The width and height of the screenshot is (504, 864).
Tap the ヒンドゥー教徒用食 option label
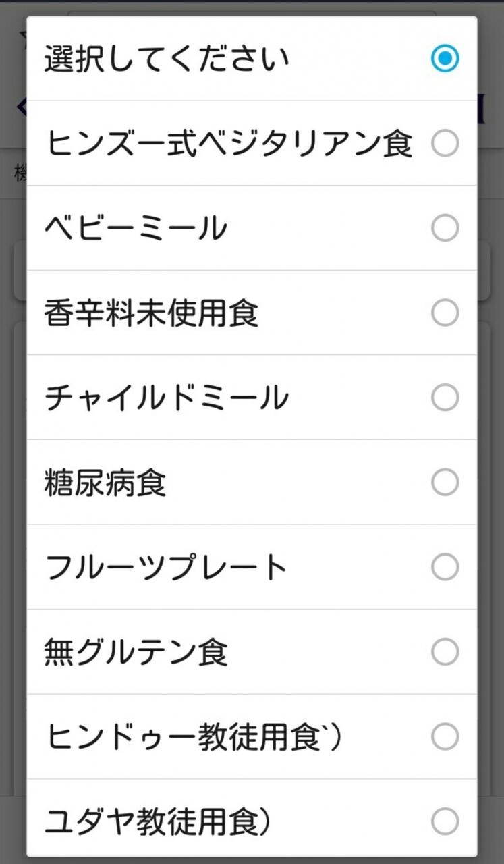[x=194, y=738]
